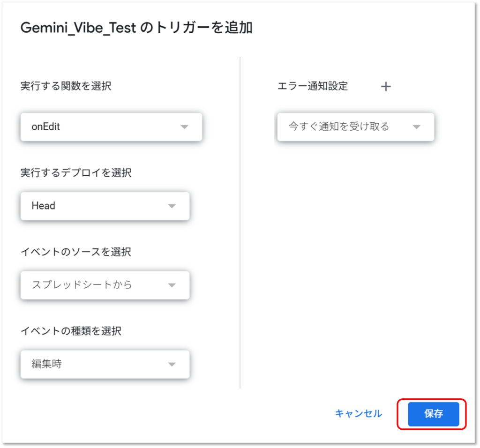This screenshot has height=448, width=480.
Task: Click the arrow on the 今すぐ通知を受け取る dropdown
Action: 416,127
